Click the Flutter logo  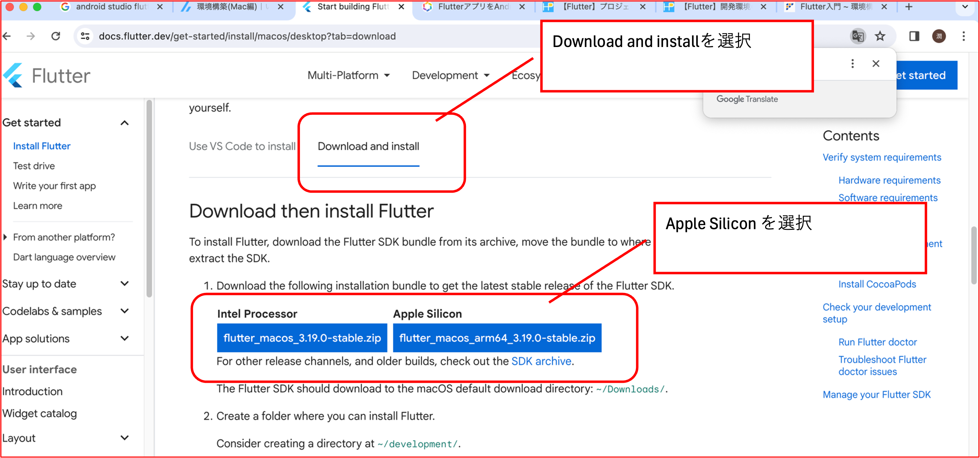[x=47, y=75]
